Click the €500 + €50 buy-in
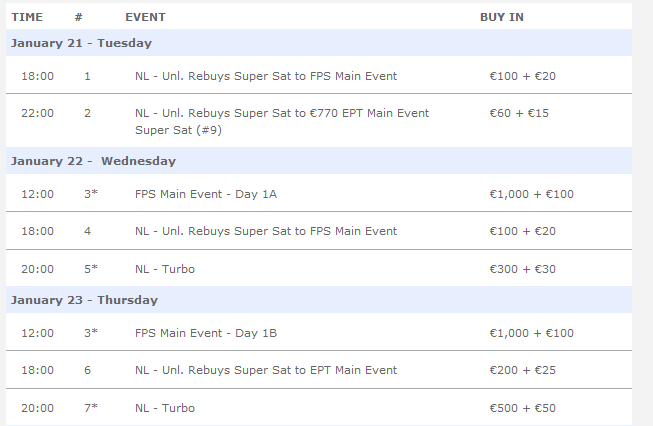653x426 pixels. point(523,408)
